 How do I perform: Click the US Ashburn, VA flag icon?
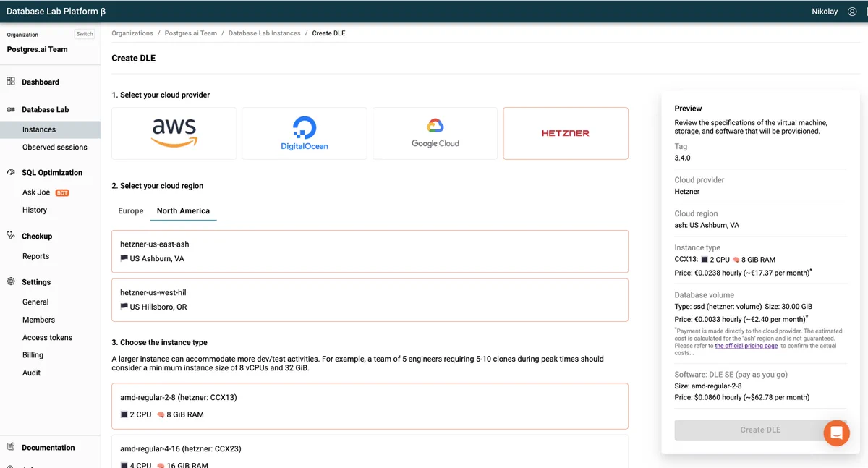pyautogui.click(x=124, y=258)
